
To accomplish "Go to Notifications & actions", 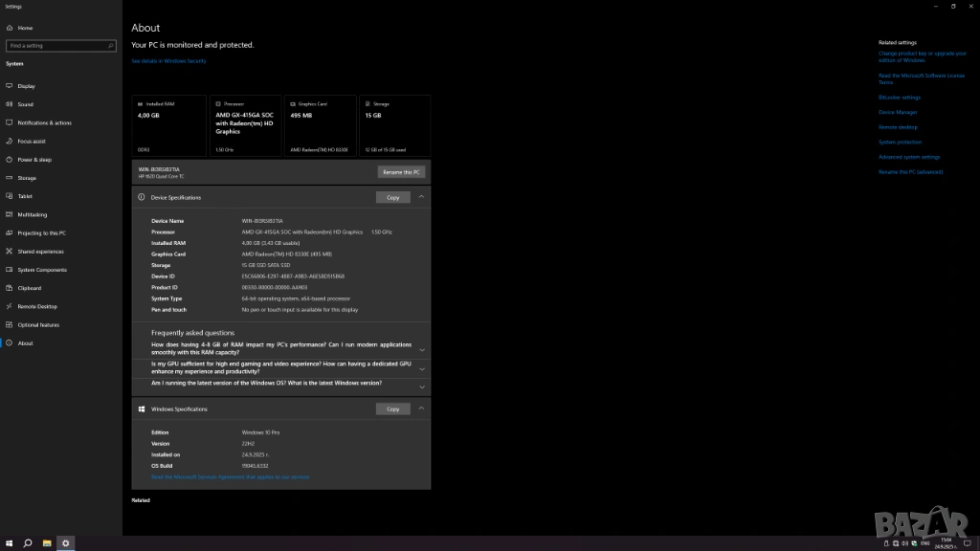I will point(44,122).
